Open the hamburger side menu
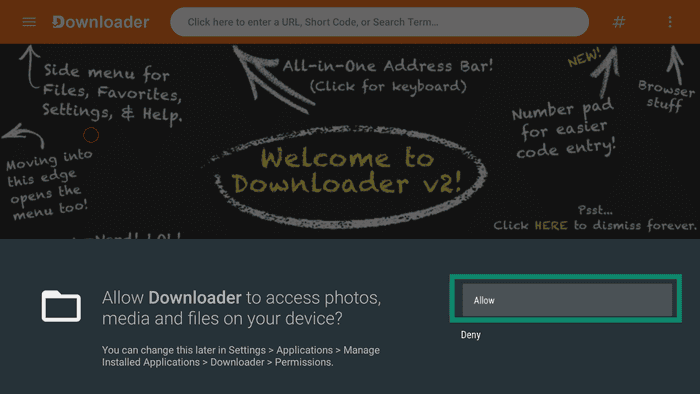 click(x=29, y=22)
